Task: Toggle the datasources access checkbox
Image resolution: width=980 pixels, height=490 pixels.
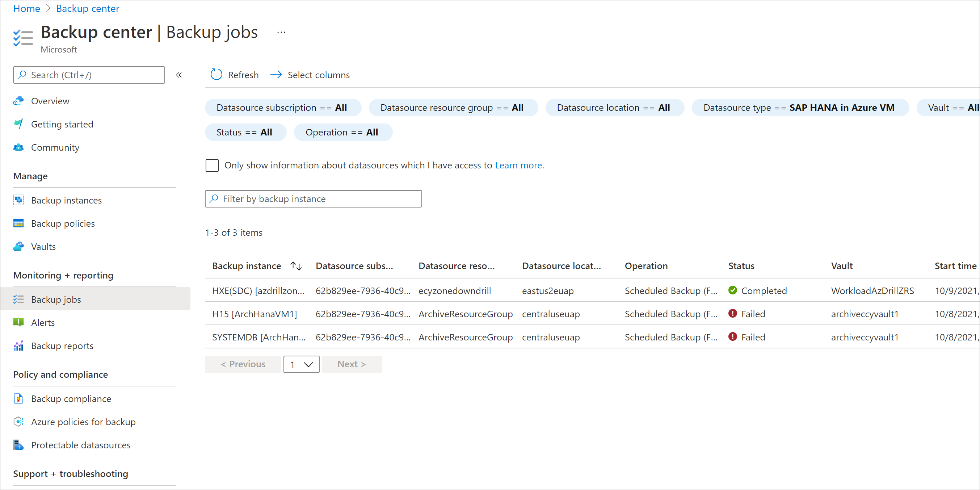Action: tap(213, 165)
